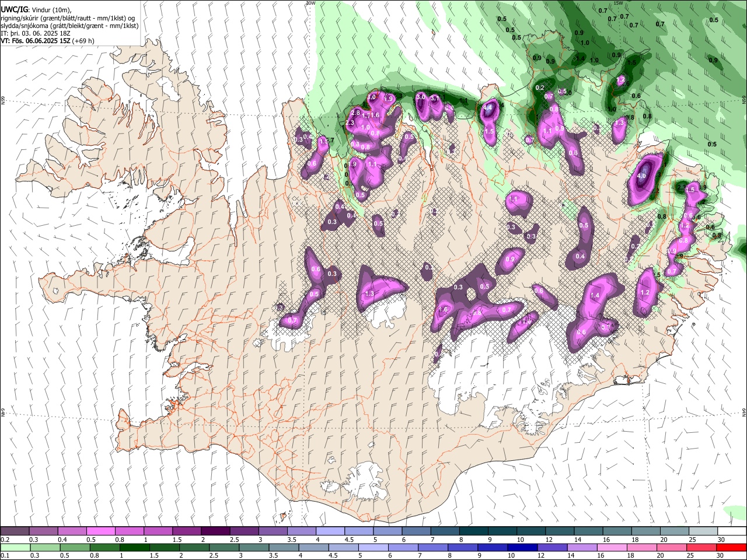Click the '4.0' snowfall value on the map
This screenshot has height=560, width=747.
641,176
